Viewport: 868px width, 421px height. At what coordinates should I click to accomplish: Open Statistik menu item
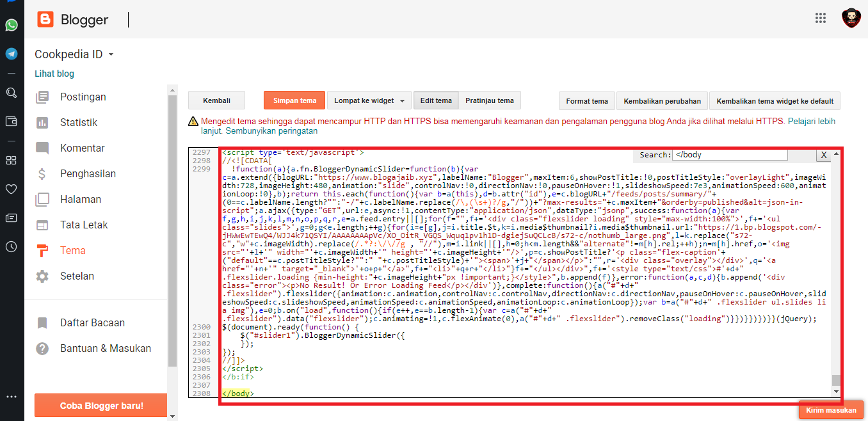pyautogui.click(x=79, y=123)
